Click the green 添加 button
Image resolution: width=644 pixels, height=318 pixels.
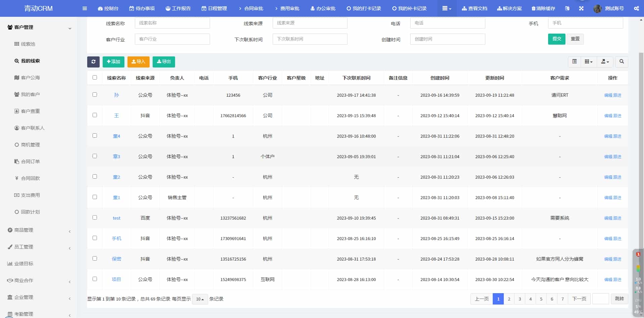[x=113, y=62]
